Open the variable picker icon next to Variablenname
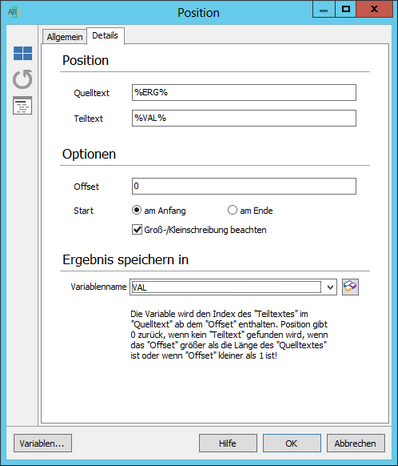 click(x=350, y=287)
